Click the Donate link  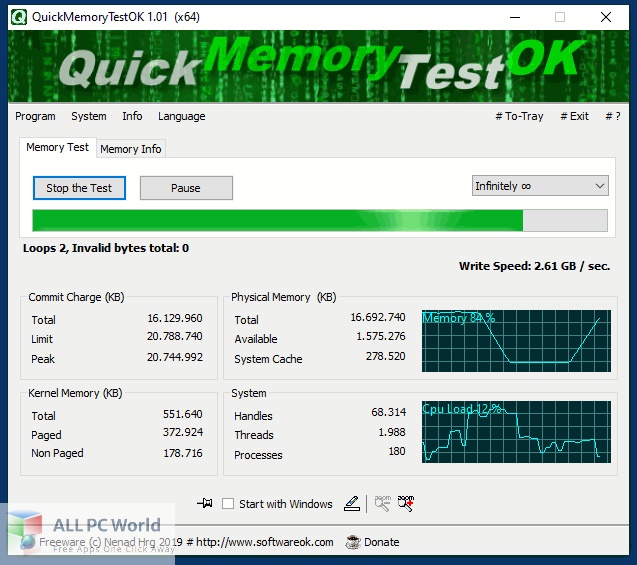click(x=381, y=542)
